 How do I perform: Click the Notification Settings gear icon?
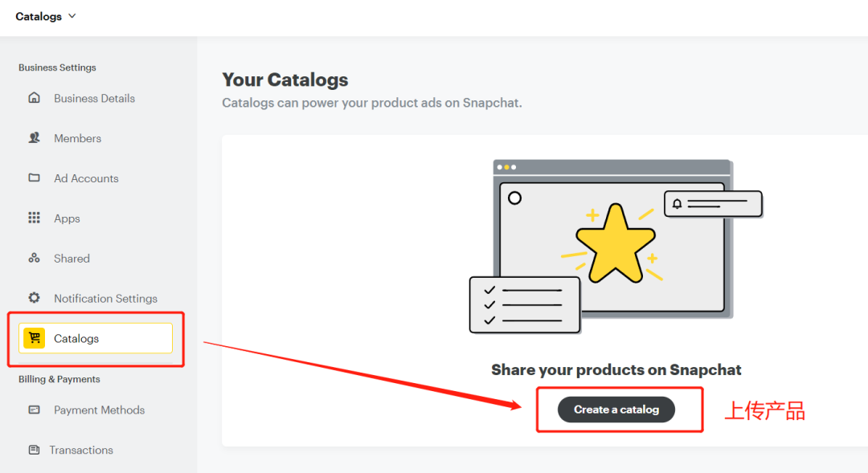coord(34,298)
